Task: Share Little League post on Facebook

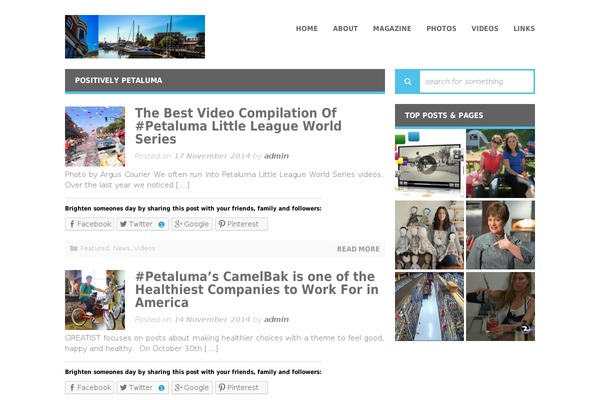Action: tap(90, 224)
